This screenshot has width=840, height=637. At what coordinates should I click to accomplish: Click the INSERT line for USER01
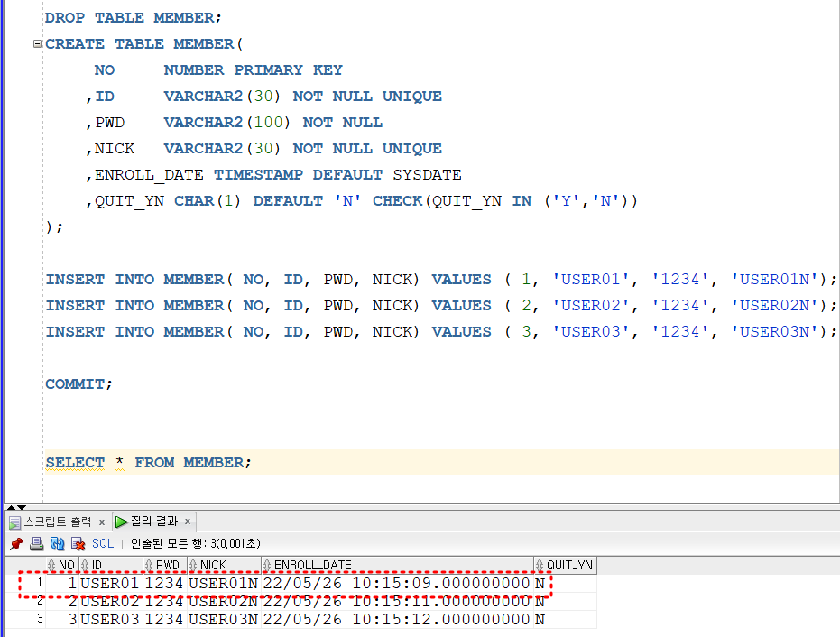pyautogui.click(x=440, y=279)
